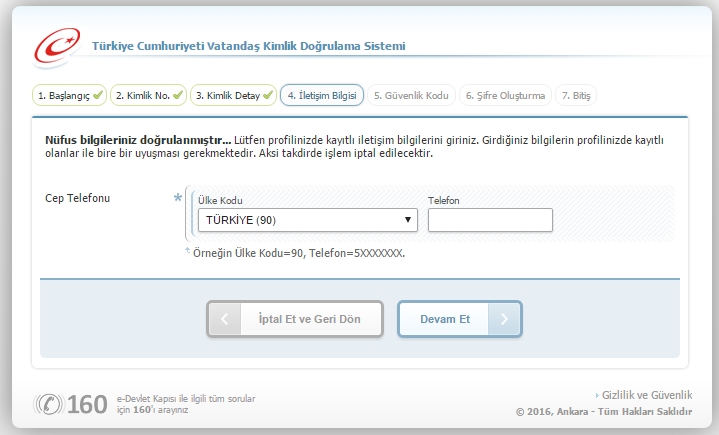
Task: Click the blue required asterisk marker
Action: [178, 198]
